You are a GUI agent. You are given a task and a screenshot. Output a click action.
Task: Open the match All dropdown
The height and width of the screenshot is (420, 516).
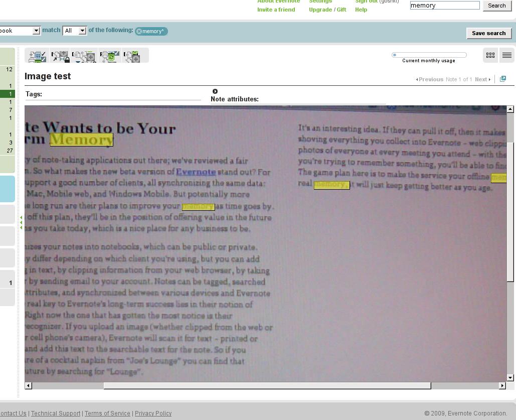coord(75,31)
